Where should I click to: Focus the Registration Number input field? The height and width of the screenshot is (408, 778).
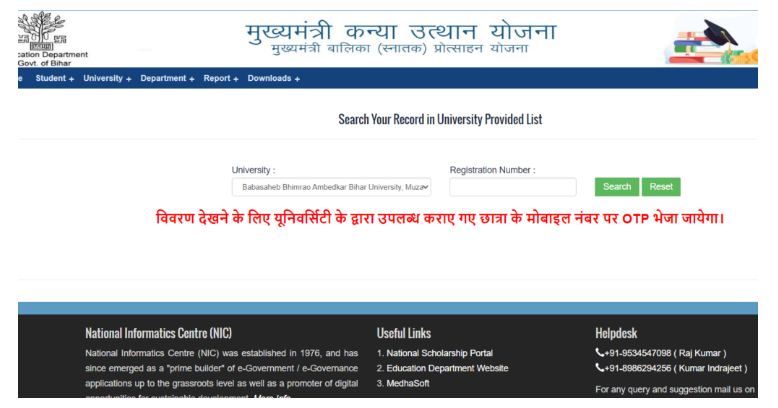coord(513,187)
